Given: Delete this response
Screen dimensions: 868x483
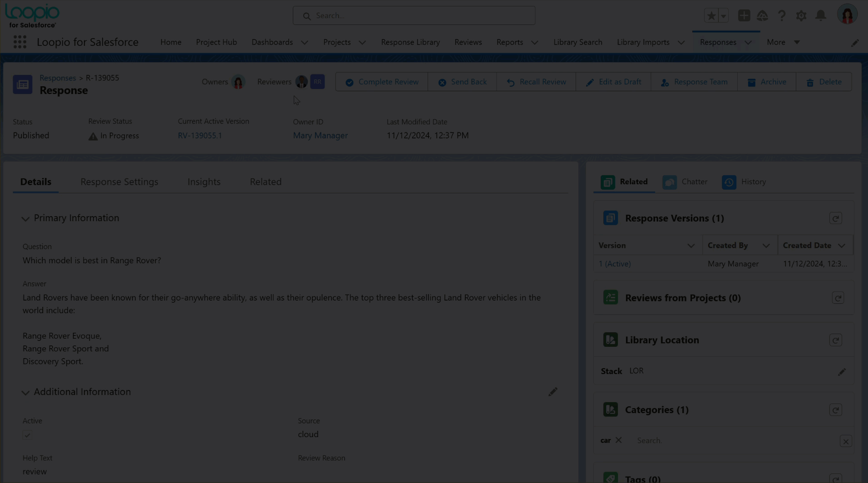Looking at the screenshot, I should click(824, 82).
